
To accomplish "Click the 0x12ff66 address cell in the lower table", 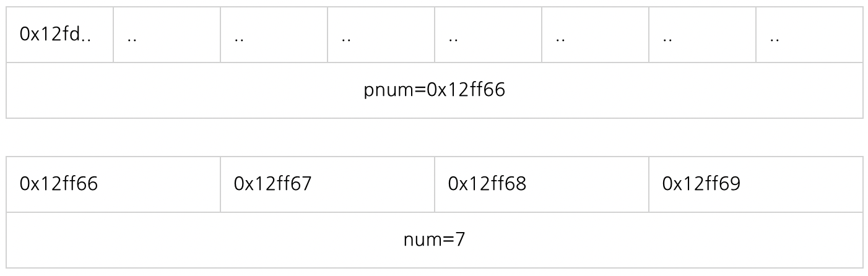I will pos(113,184).
